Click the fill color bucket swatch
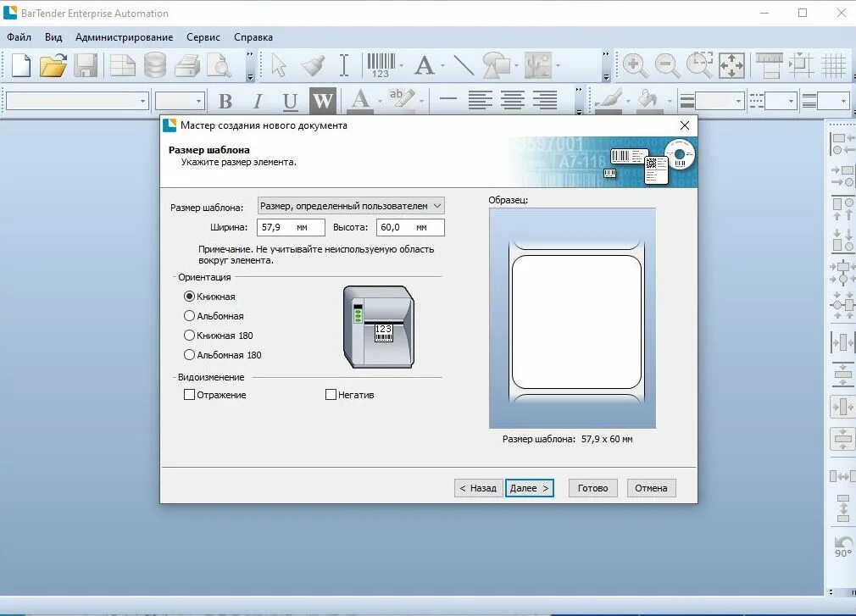 (x=648, y=101)
